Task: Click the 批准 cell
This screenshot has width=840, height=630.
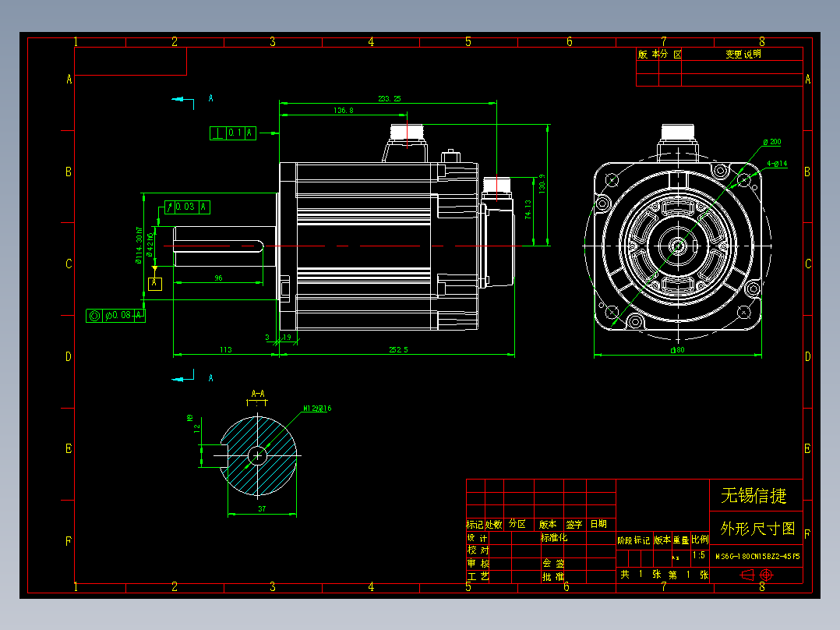Action: [553, 577]
